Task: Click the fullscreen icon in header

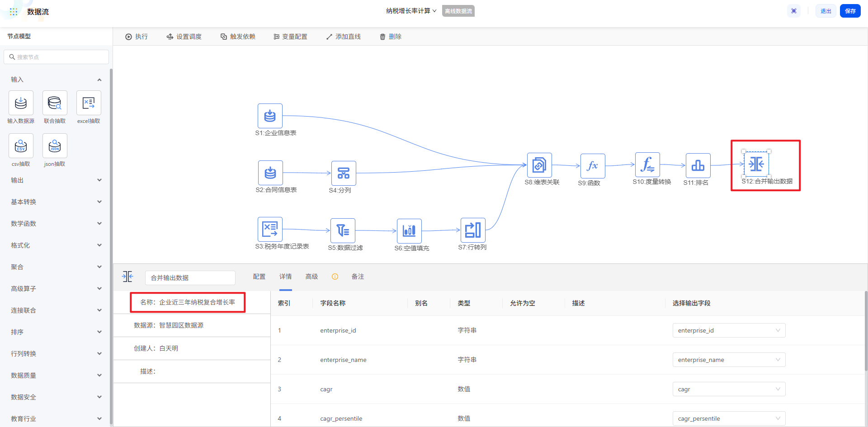Action: pyautogui.click(x=794, y=11)
